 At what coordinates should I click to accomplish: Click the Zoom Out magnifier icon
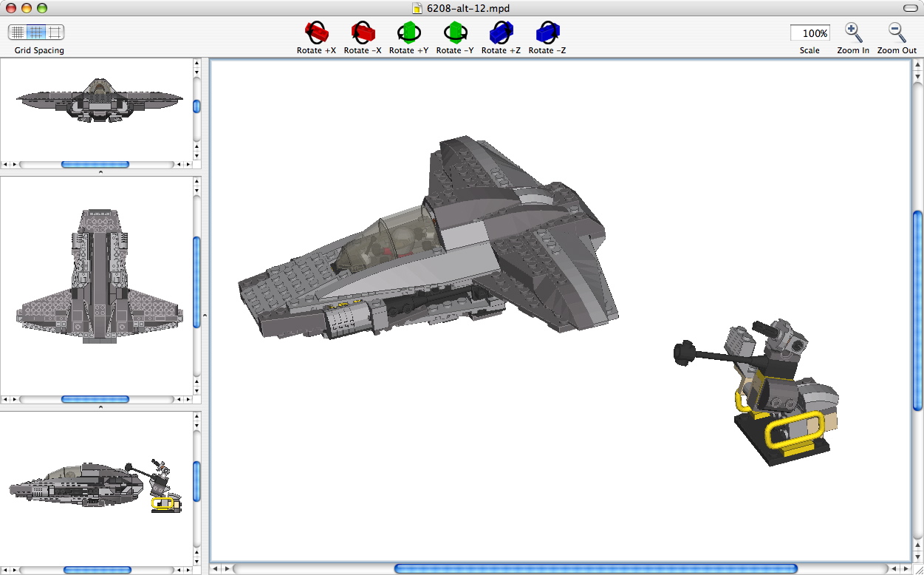[x=895, y=33]
